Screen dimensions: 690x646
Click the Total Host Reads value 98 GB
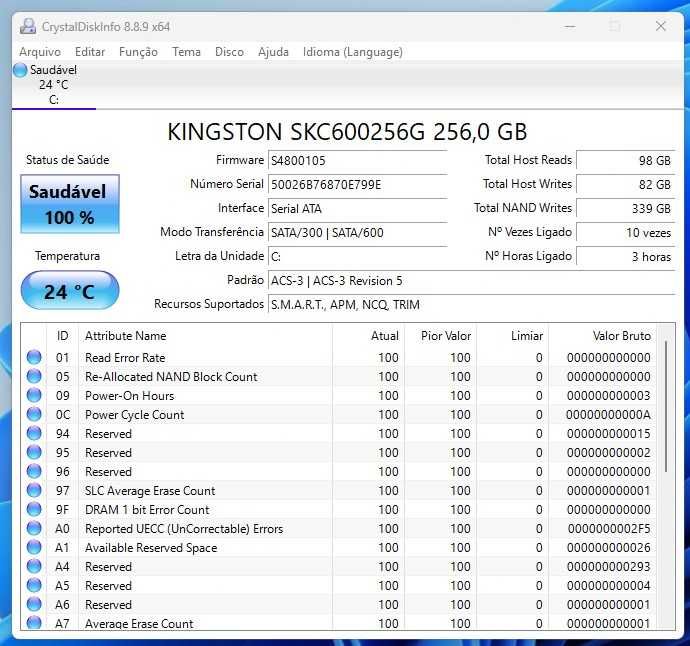(x=625, y=161)
